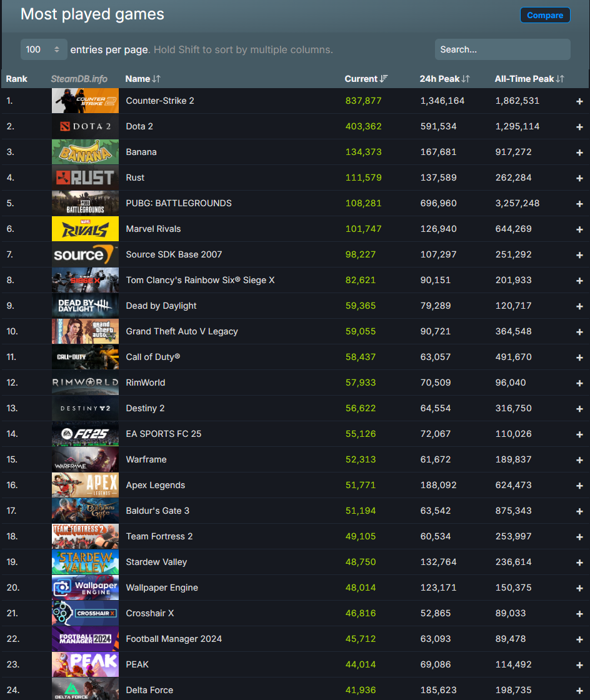This screenshot has width=590, height=700.
Task: Open the Rust logo thumbnail
Action: [85, 177]
